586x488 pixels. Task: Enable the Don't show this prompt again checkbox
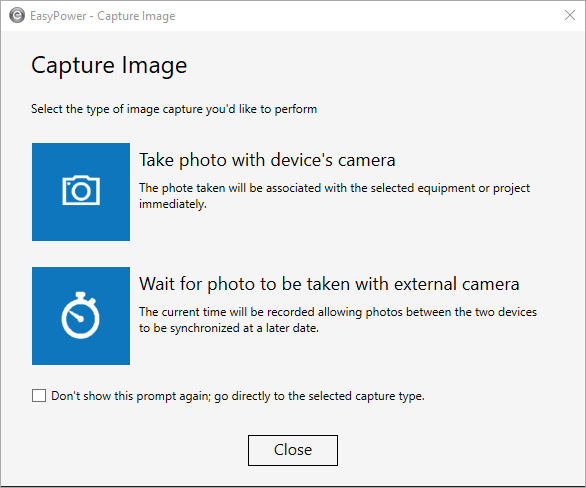click(x=39, y=395)
